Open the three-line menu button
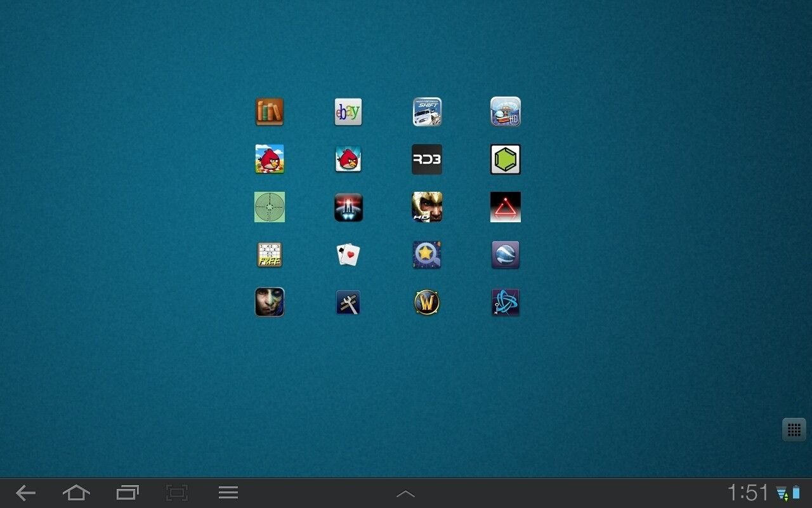The height and width of the screenshot is (508, 812). 228,493
